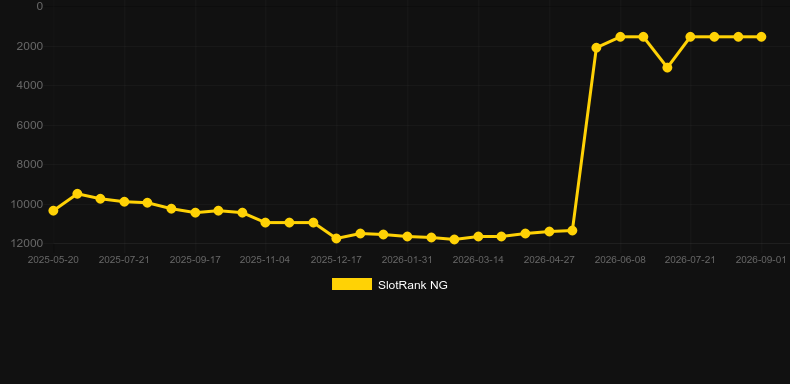Click the 6000 value on the vertical axis
Viewport: 790px width, 384px height.
point(30,125)
